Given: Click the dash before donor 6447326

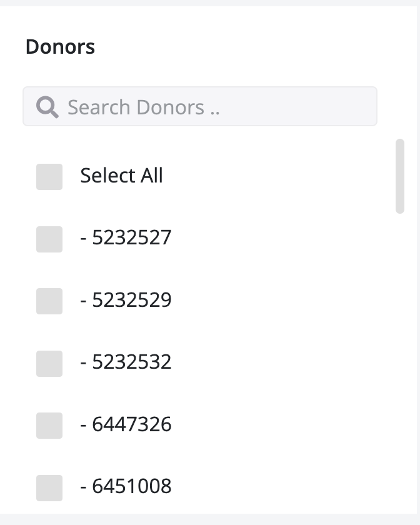Looking at the screenshot, I should (x=83, y=426).
